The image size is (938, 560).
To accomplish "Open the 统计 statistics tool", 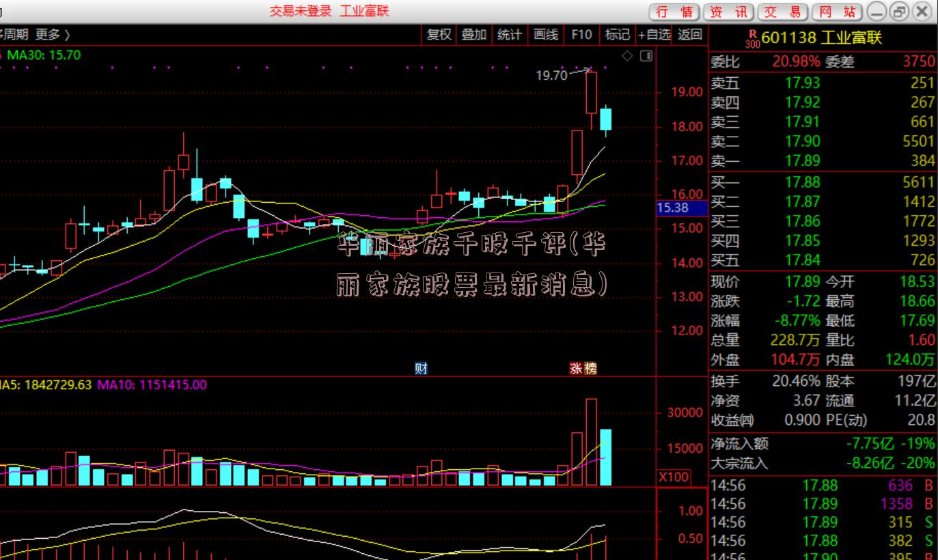I will (x=509, y=34).
